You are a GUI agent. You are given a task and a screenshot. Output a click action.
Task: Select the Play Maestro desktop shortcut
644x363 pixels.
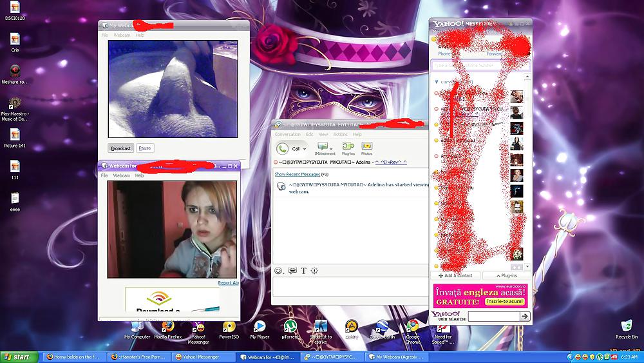pos(15,110)
